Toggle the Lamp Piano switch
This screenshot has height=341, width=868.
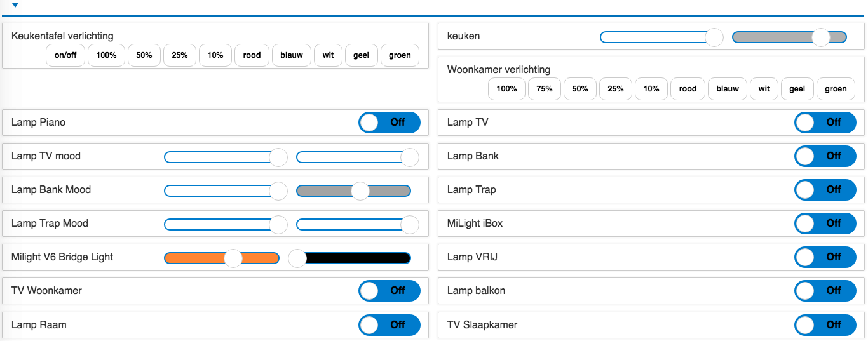tap(389, 123)
